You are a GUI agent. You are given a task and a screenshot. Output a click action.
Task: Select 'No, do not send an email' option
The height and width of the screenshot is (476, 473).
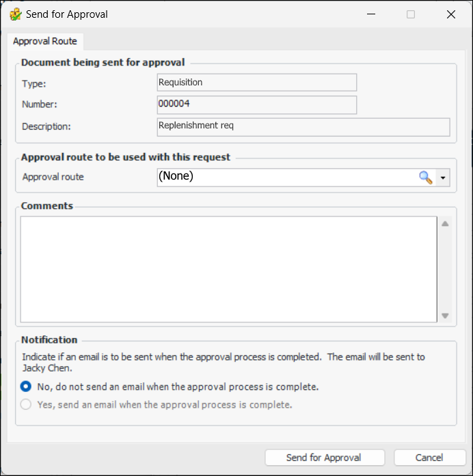coord(26,387)
